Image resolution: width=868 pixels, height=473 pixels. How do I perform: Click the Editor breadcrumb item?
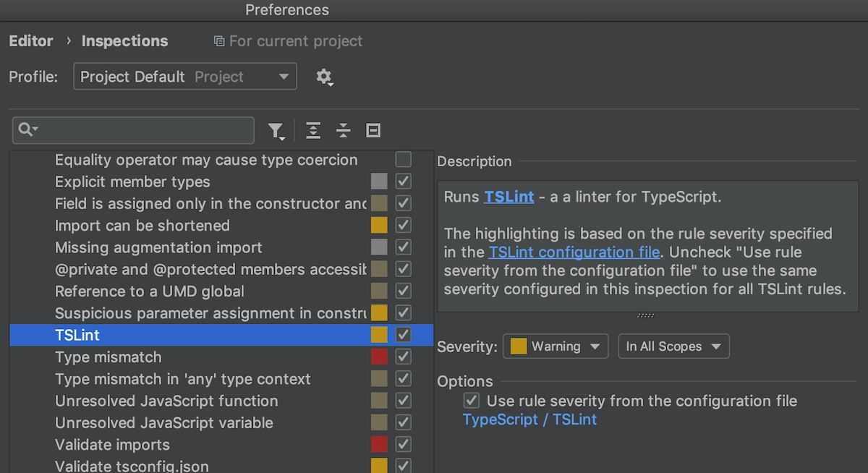click(x=31, y=41)
